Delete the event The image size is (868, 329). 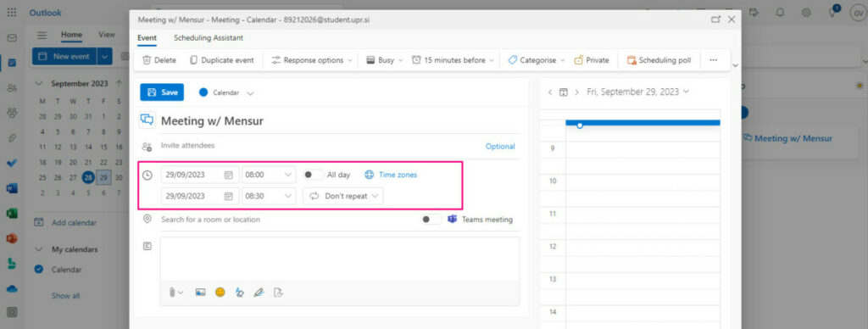click(159, 60)
